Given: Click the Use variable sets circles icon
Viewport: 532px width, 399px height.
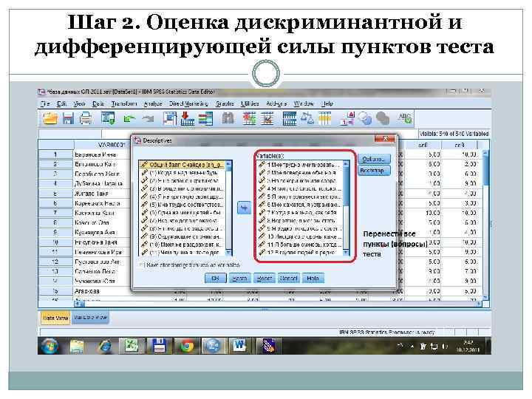Looking at the screenshot, I should 365,119.
